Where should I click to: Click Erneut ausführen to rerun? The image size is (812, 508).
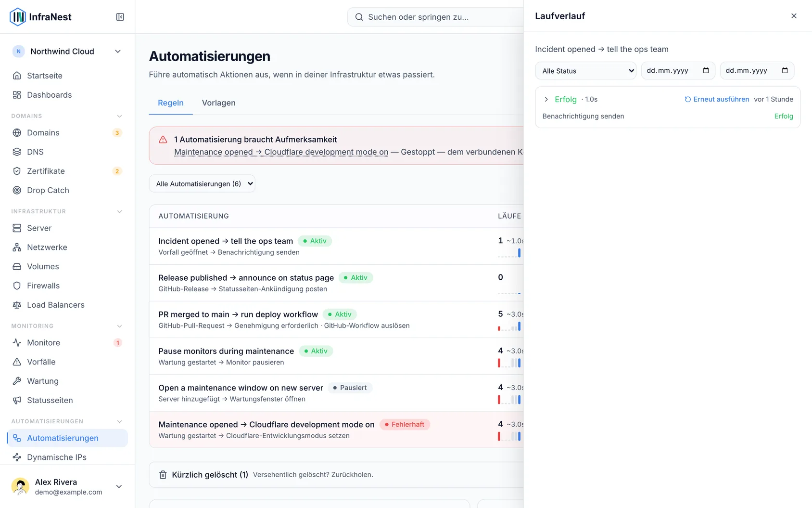coord(717,99)
